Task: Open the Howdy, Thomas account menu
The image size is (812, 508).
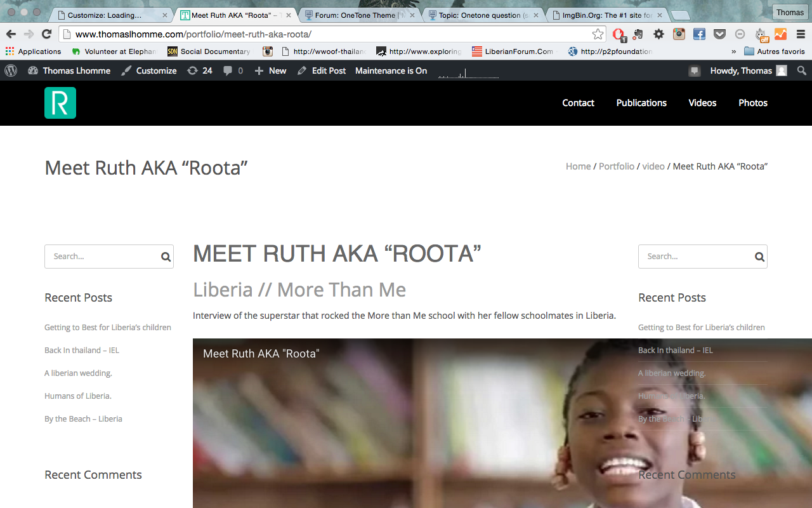Action: pos(749,70)
